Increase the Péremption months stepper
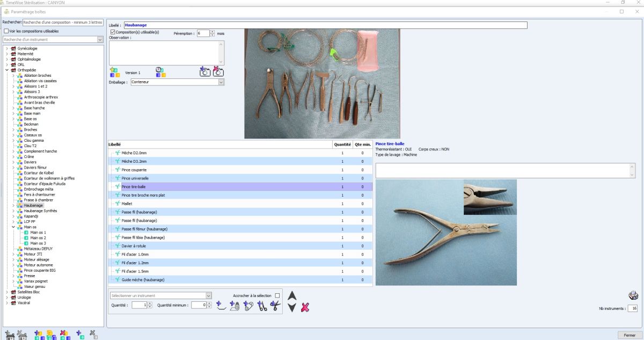644x340 pixels. tap(213, 31)
